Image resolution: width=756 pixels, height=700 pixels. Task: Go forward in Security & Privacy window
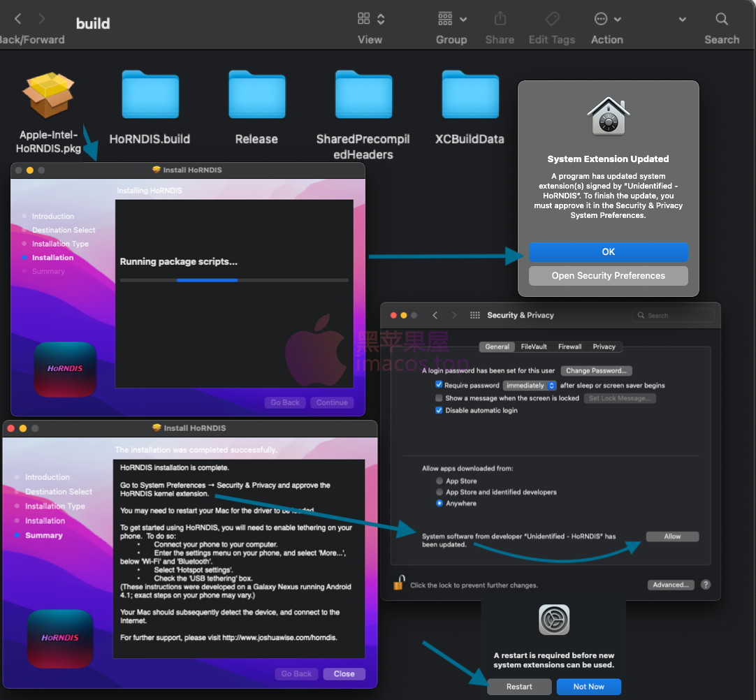coord(453,315)
